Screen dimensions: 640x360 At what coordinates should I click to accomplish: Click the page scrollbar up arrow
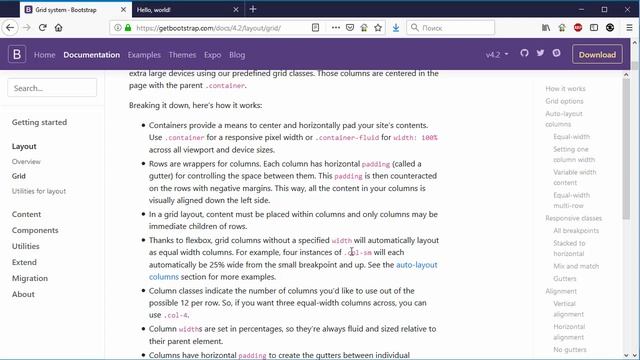[x=635, y=42]
